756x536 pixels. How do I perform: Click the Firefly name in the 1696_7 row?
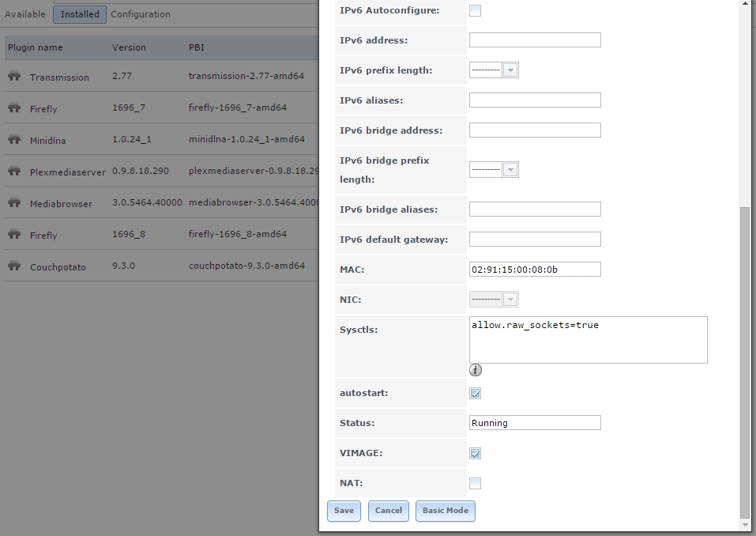[43, 108]
